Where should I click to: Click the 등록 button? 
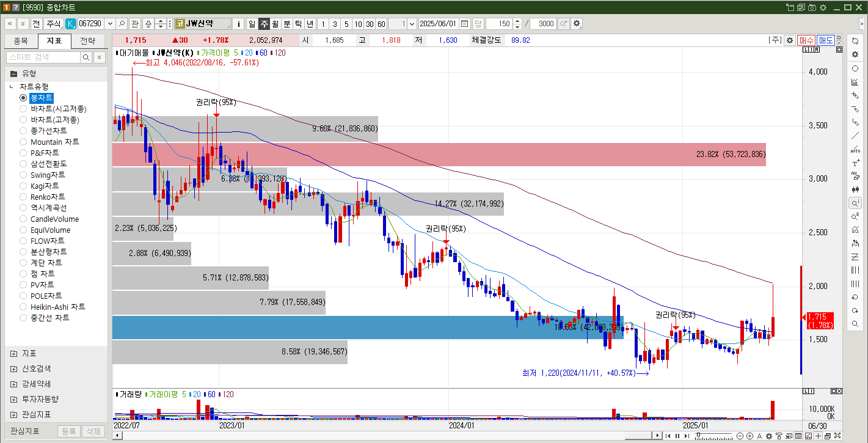click(x=69, y=431)
